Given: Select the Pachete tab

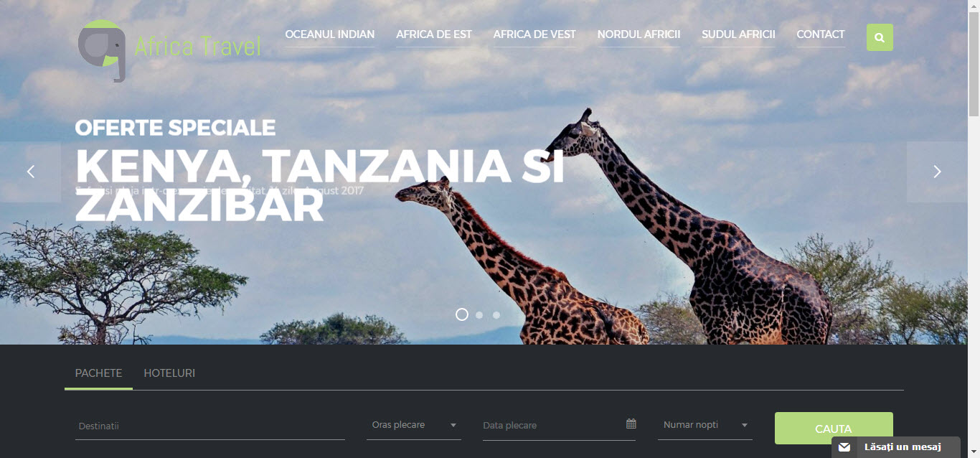Looking at the screenshot, I should [99, 373].
